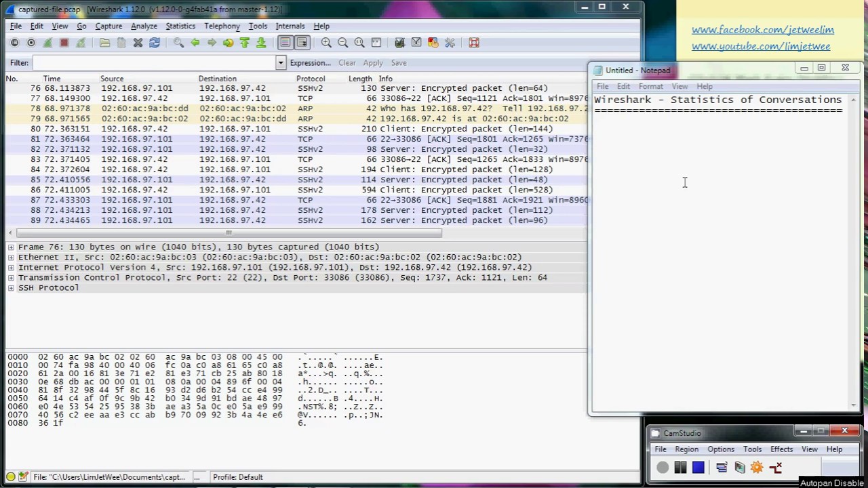This screenshot has width=868, height=488.
Task: Go to packet number icon
Action: pos(228,43)
